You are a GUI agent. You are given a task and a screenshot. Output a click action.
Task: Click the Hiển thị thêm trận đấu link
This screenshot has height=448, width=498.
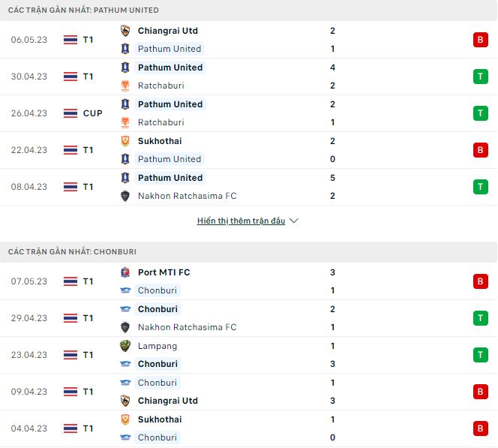241,221
